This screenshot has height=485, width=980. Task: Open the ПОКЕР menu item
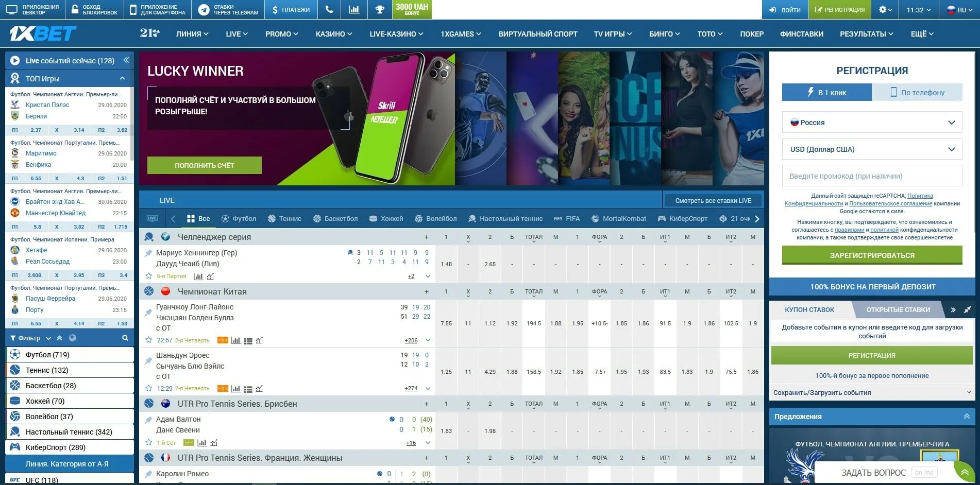[752, 34]
